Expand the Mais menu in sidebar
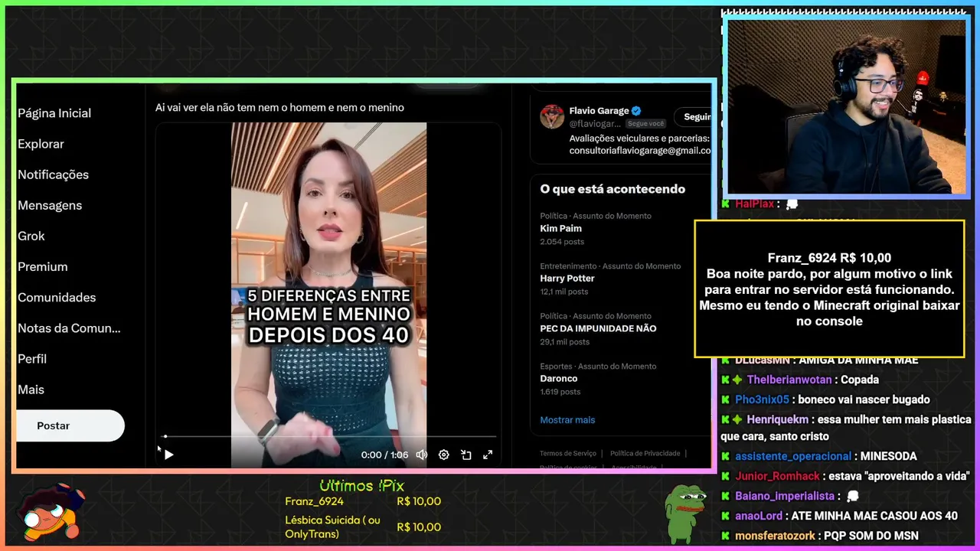980x551 pixels. click(x=31, y=389)
